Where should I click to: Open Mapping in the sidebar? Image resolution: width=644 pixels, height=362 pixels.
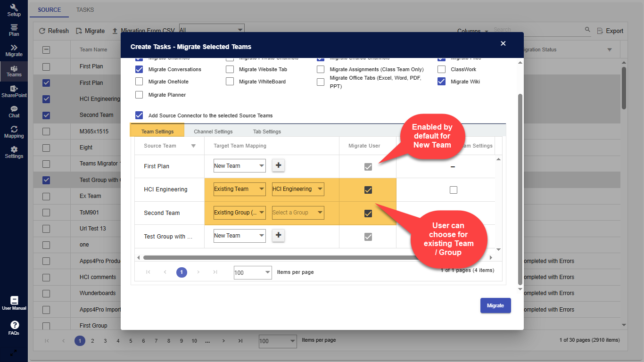(x=14, y=132)
